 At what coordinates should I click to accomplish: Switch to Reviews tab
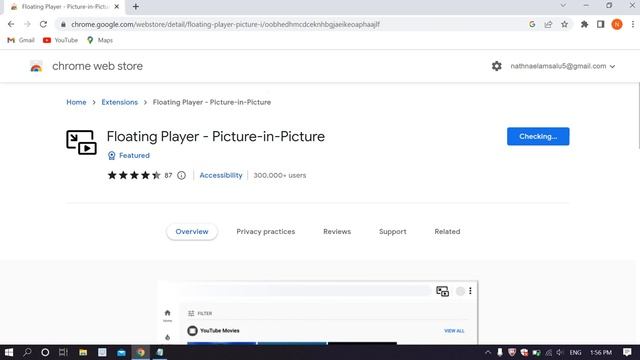[337, 231]
